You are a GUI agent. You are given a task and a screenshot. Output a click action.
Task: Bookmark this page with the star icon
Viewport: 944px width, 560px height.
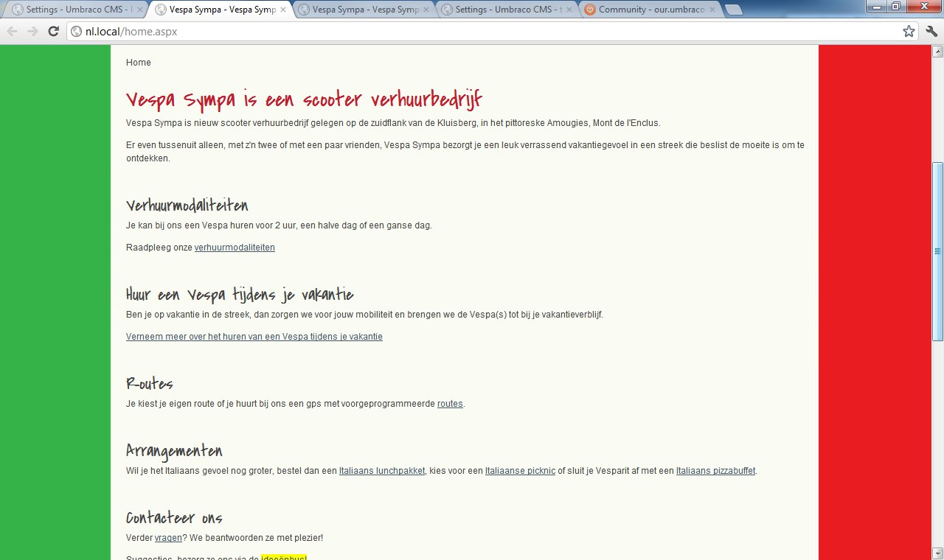(909, 31)
